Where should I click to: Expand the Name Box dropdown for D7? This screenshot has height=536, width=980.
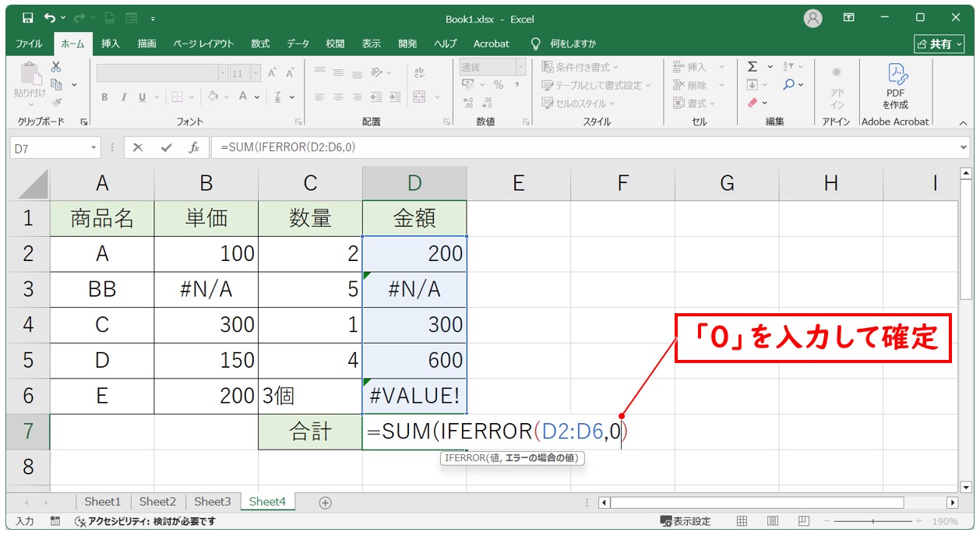pos(94,147)
